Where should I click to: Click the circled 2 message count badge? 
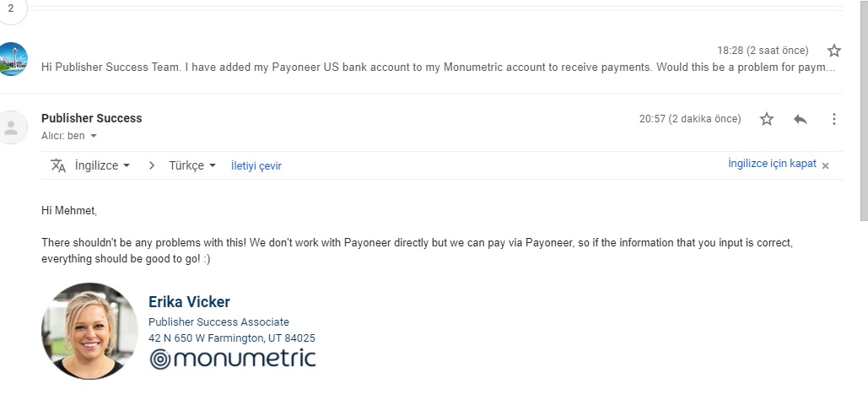pyautogui.click(x=11, y=9)
